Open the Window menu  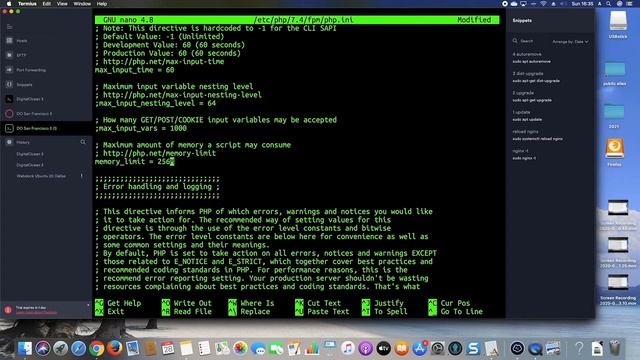point(82,4)
